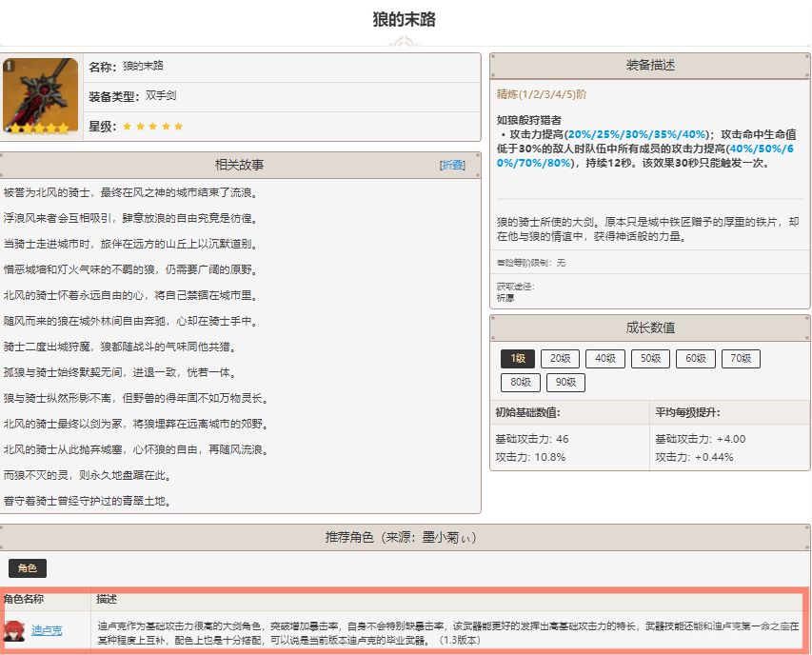812x655 pixels.
Task: Choose the 60级 level tab
Action: [x=696, y=358]
